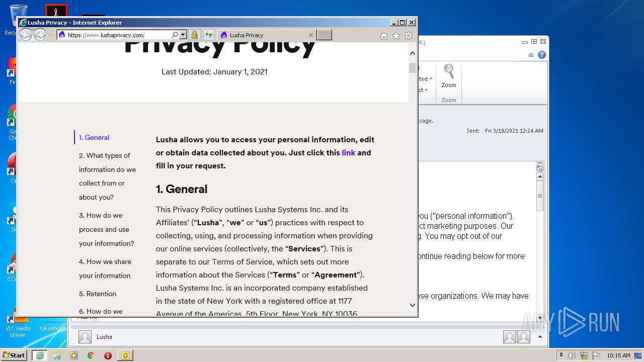Click Outlook message scroll down arrow
Viewport: 644px width, 362px height.
[540, 318]
